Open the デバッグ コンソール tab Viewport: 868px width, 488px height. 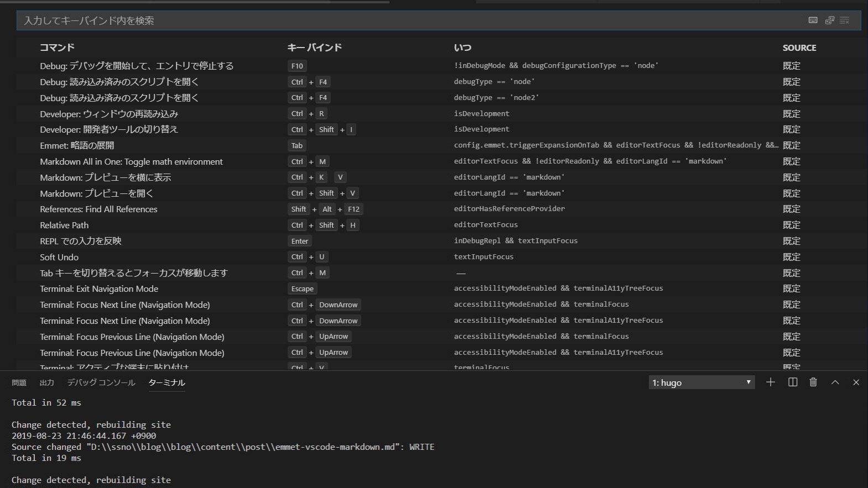click(x=101, y=382)
